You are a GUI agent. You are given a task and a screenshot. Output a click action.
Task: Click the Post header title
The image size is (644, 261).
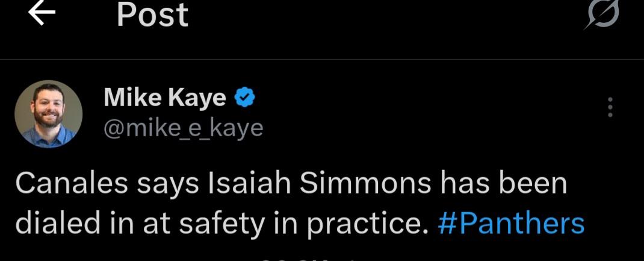pyautogui.click(x=153, y=14)
